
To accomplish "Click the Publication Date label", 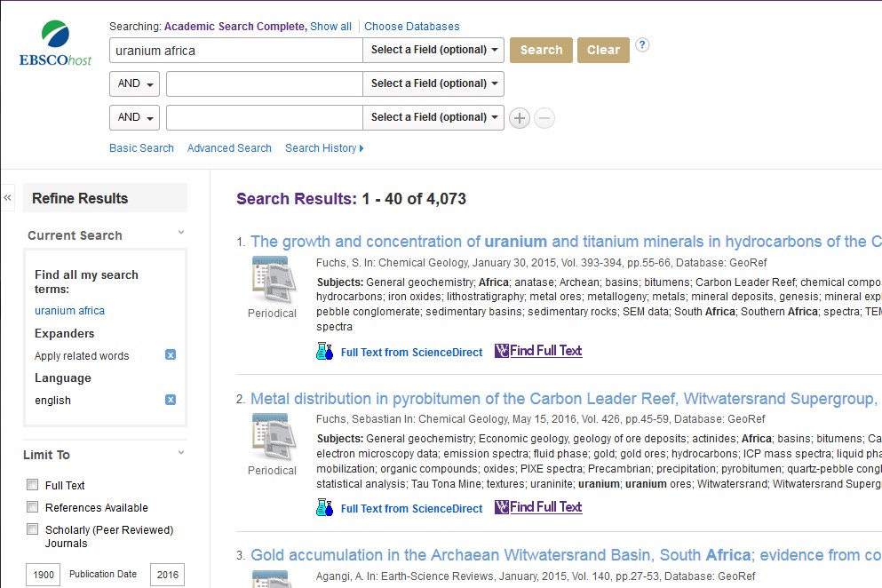I will pyautogui.click(x=103, y=574).
